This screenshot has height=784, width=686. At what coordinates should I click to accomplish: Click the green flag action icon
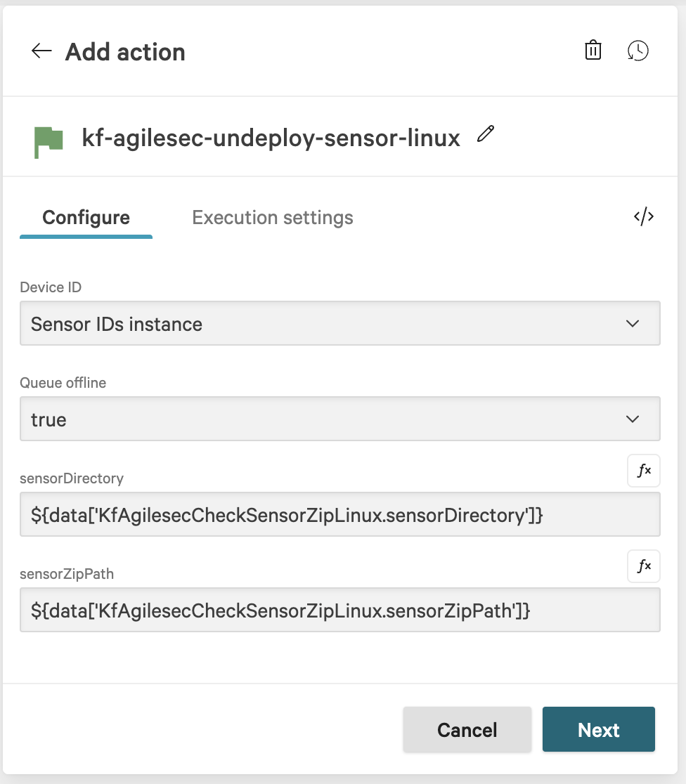(x=48, y=141)
